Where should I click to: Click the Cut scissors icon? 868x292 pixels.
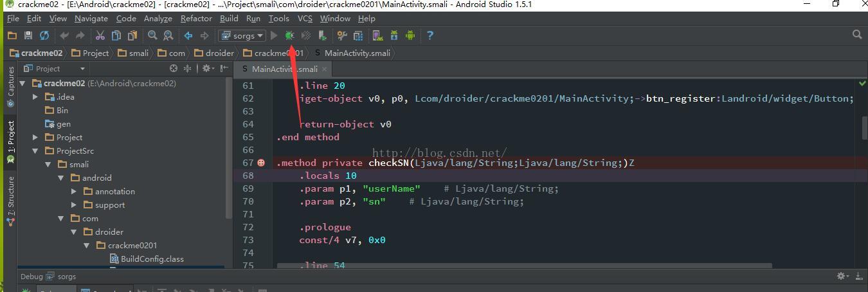(100, 35)
